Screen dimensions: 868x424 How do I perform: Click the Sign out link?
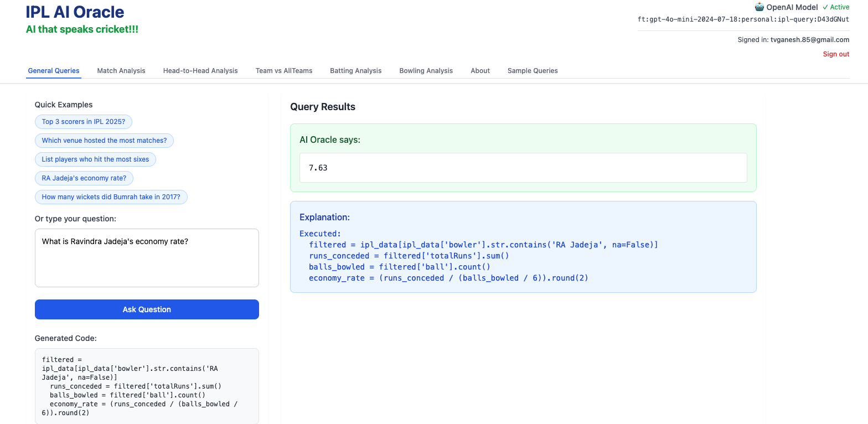pos(835,54)
